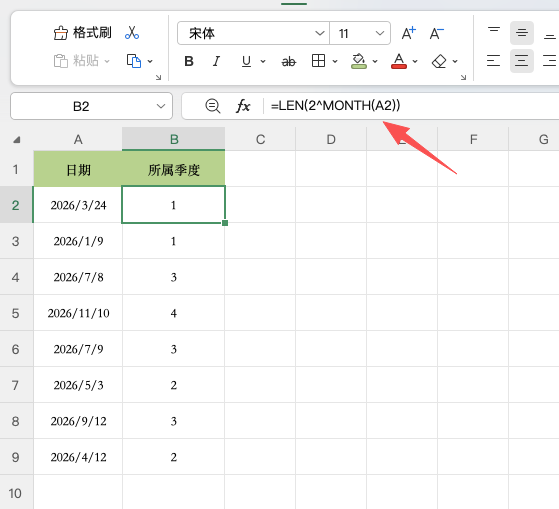This screenshot has width=559, height=509.
Task: Click cell with date 2026/4/12
Action: click(78, 457)
